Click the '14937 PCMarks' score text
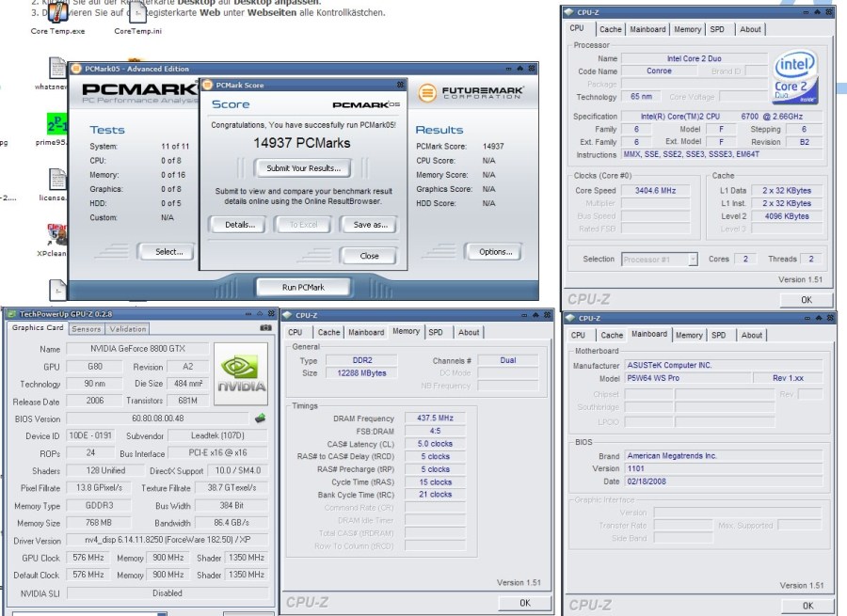 (302, 143)
